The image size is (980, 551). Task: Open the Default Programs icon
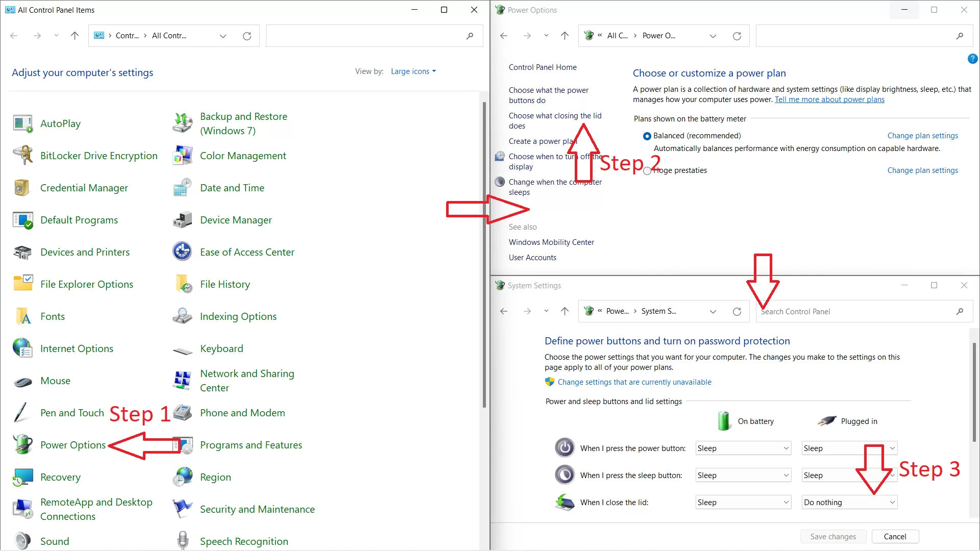[x=23, y=220]
